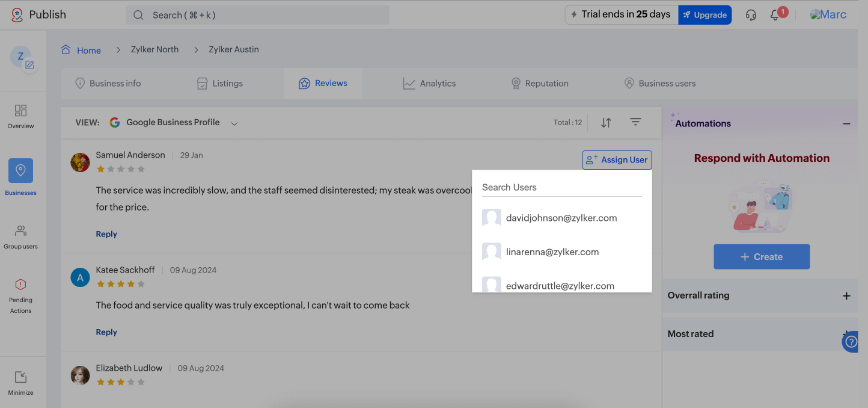868x408 pixels.
Task: Open the notifications bell icon
Action: [775, 15]
